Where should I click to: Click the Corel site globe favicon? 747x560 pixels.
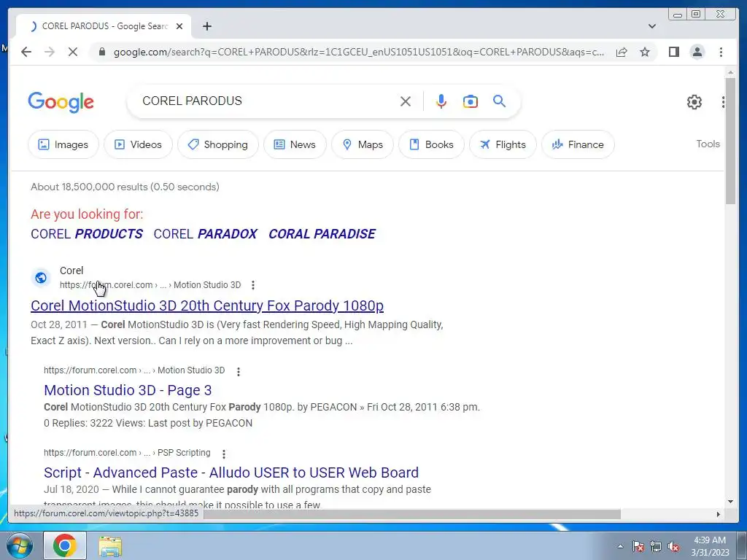coord(41,278)
